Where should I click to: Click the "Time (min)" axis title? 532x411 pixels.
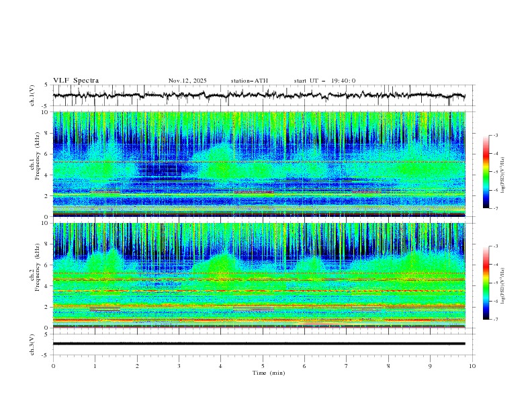pyautogui.click(x=269, y=373)
